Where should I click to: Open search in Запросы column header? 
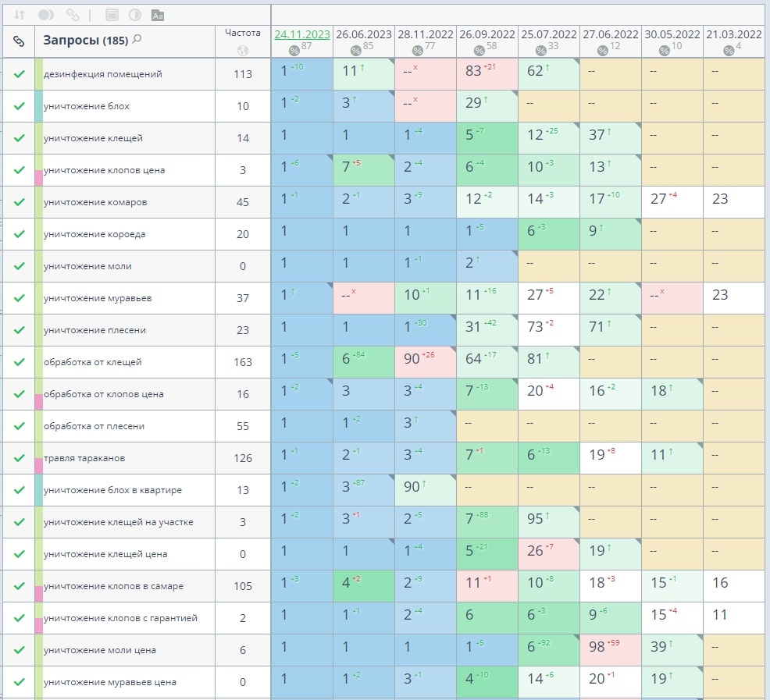(x=137, y=39)
